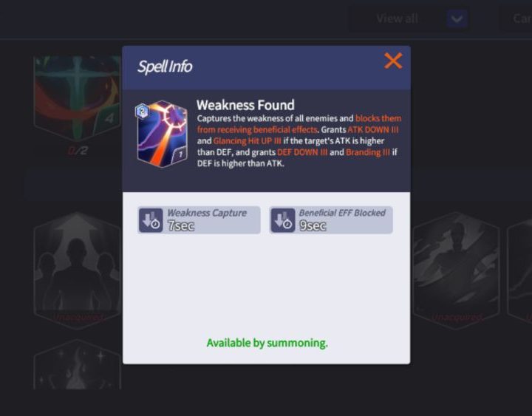Image resolution: width=532 pixels, height=416 pixels.
Task: Select the flame card at bottom left
Action: pyautogui.click(x=78, y=365)
